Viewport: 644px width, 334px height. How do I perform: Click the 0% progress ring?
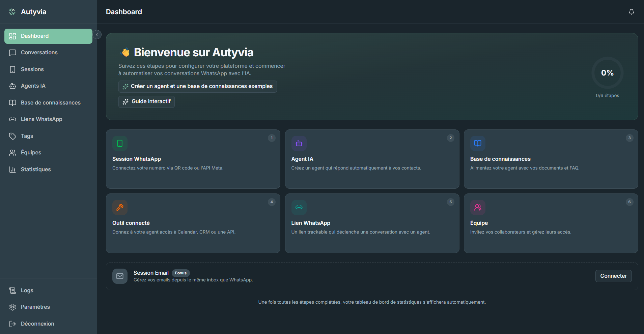[607, 73]
